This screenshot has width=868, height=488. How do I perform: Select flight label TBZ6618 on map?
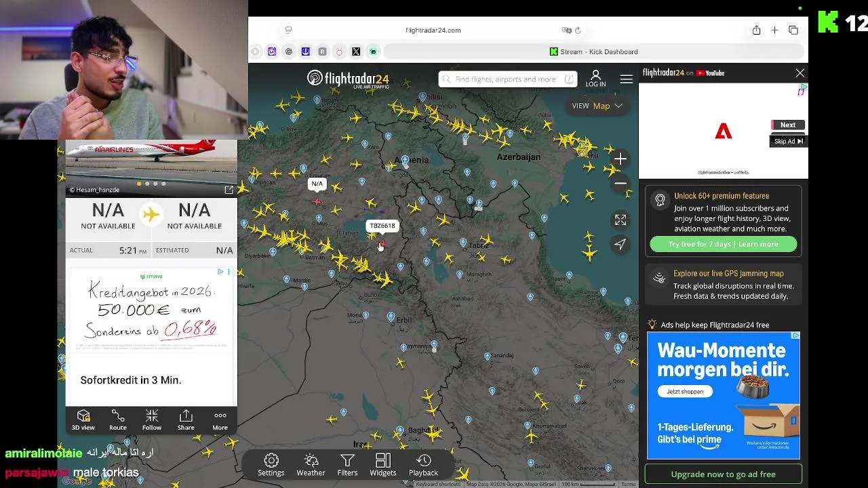tap(382, 226)
